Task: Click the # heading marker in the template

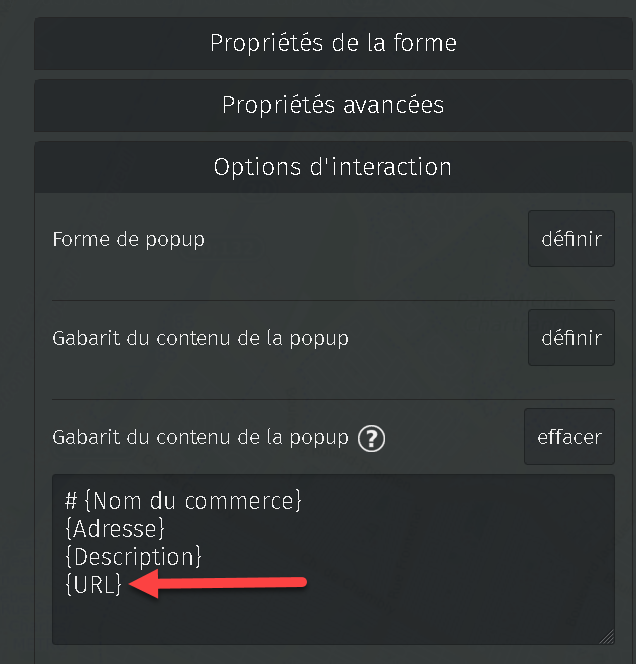Action: point(70,500)
